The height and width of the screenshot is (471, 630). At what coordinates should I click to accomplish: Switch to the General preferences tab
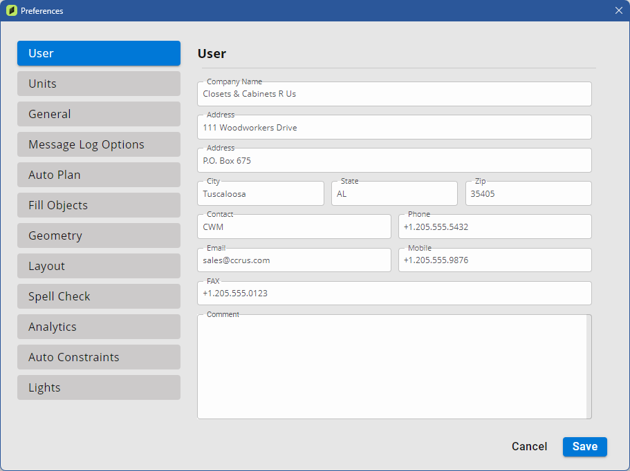point(99,114)
